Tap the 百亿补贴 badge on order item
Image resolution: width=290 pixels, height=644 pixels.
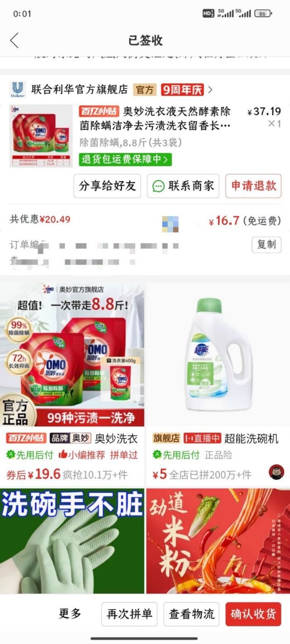98,111
